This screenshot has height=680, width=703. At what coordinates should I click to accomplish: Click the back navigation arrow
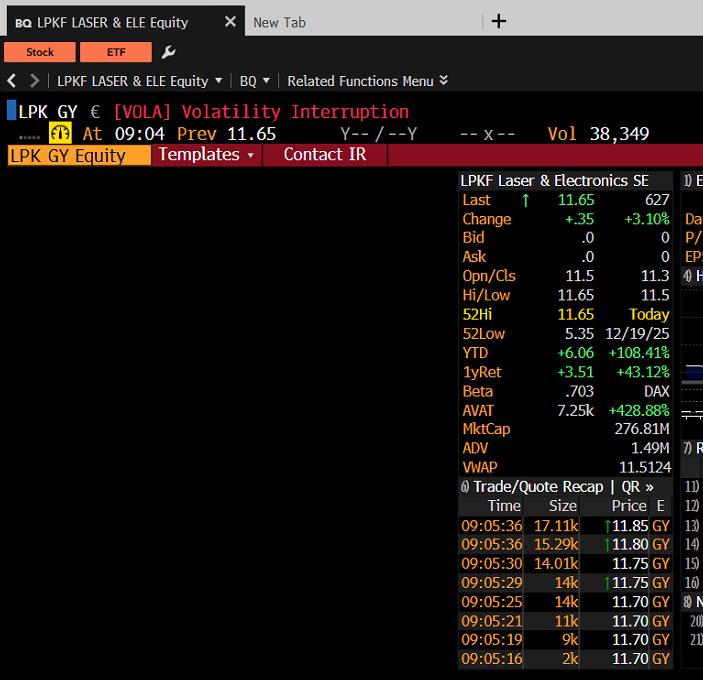point(12,81)
